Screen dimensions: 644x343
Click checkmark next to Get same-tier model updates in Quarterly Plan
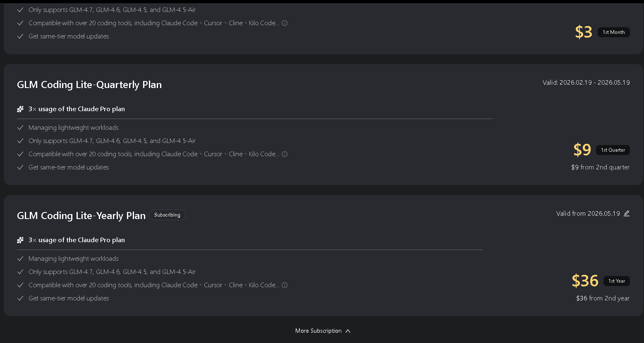click(x=20, y=167)
